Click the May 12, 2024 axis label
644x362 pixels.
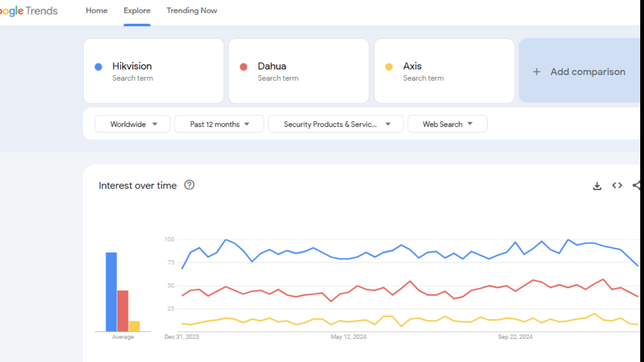pos(348,337)
